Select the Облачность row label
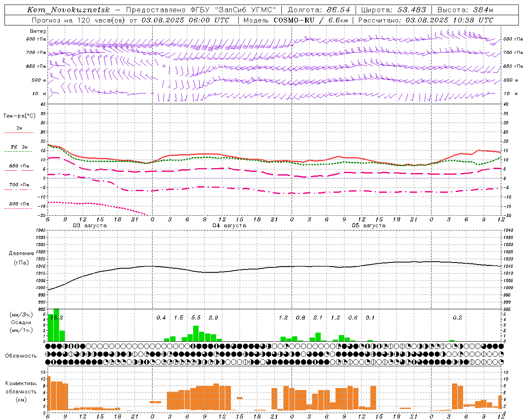The width and height of the screenshot is (525, 420). (21, 356)
